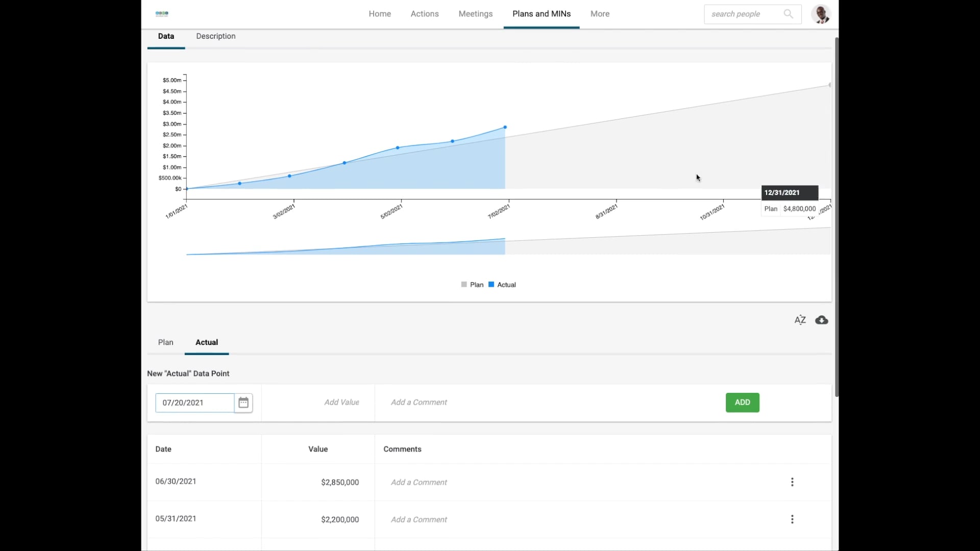Viewport: 980px width, 551px height.
Task: Click the 05/31/2021 date cell
Action: point(176,518)
